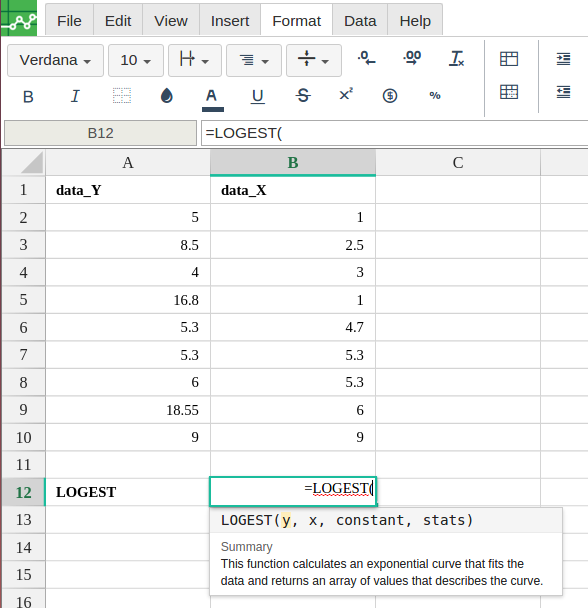Click the clear formatting icon

(x=457, y=59)
